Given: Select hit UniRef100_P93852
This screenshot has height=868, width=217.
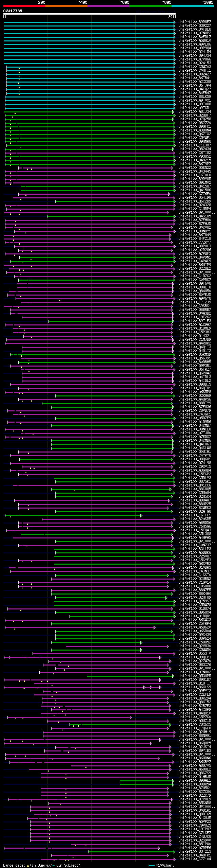Looking at the screenshot, I should click(195, 157).
